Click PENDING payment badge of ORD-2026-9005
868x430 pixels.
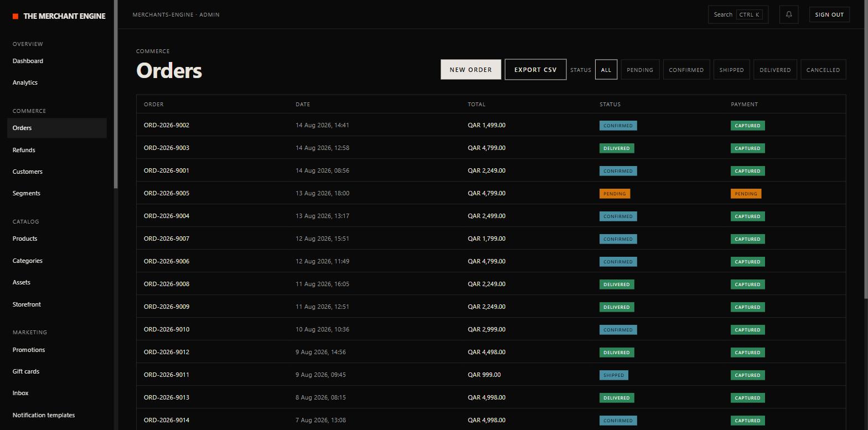pyautogui.click(x=746, y=194)
